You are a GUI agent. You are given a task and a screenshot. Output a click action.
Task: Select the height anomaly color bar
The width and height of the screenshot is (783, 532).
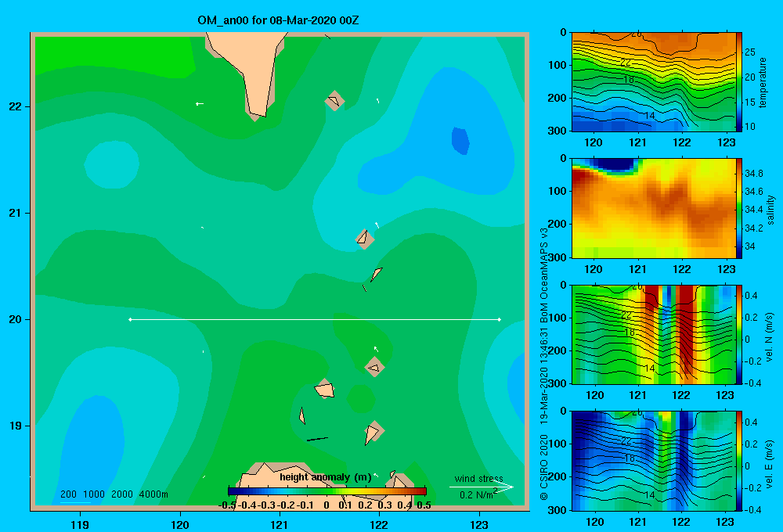pos(327,491)
